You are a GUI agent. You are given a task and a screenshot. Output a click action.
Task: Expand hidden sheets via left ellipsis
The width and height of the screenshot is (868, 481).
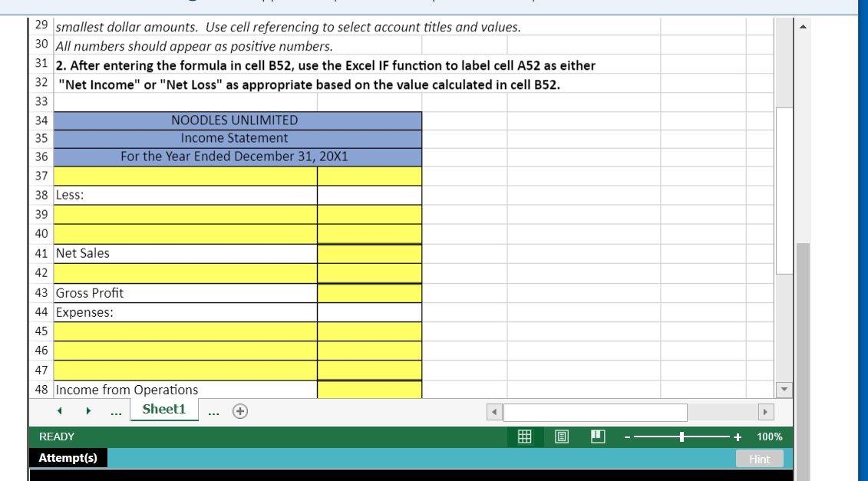coord(116,410)
